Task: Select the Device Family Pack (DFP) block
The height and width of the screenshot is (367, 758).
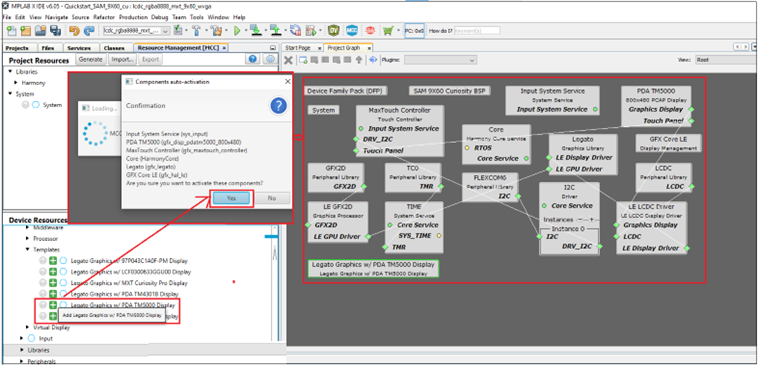Action: 346,91
